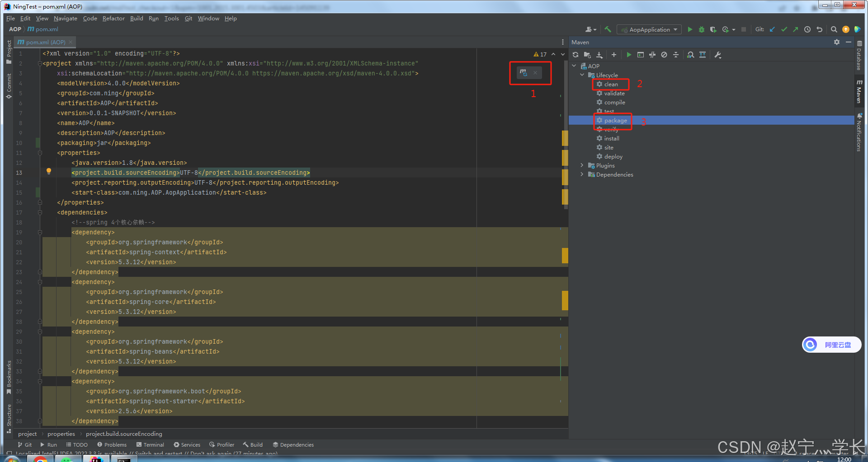Click Download Sources and Documentation icon
The width and height of the screenshot is (868, 462).
(599, 55)
